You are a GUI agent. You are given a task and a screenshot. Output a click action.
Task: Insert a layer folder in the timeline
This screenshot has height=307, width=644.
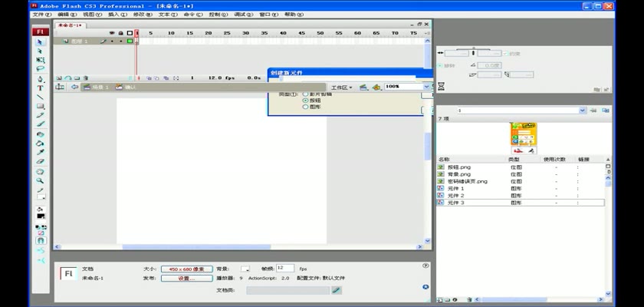pyautogui.click(x=77, y=78)
